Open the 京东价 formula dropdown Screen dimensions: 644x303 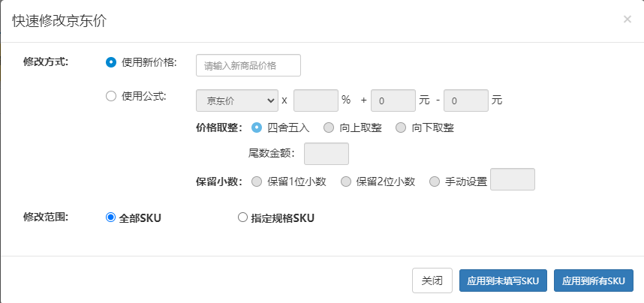tap(236, 100)
